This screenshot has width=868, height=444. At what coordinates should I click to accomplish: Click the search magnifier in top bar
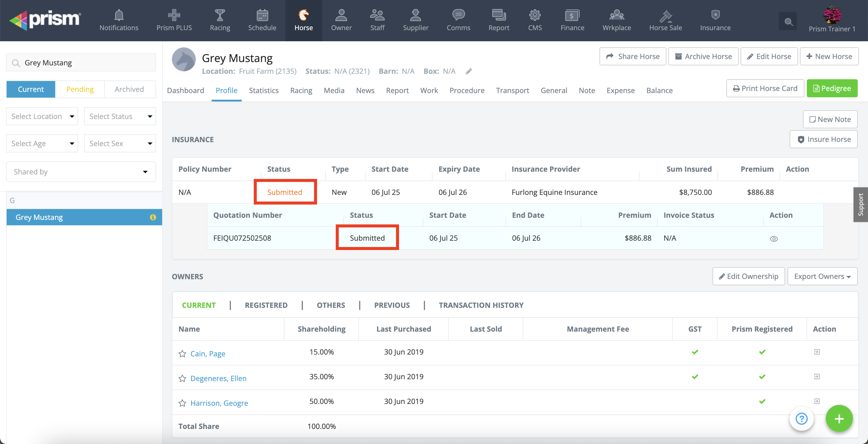point(788,22)
